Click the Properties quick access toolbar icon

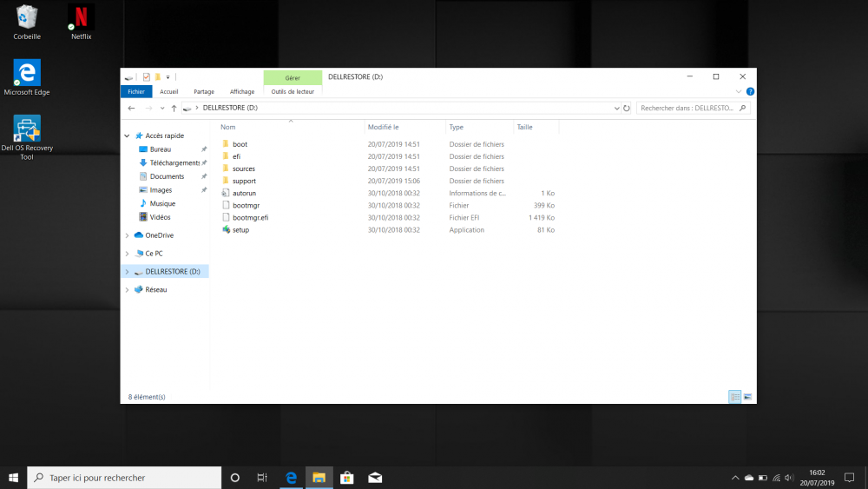pyautogui.click(x=146, y=76)
